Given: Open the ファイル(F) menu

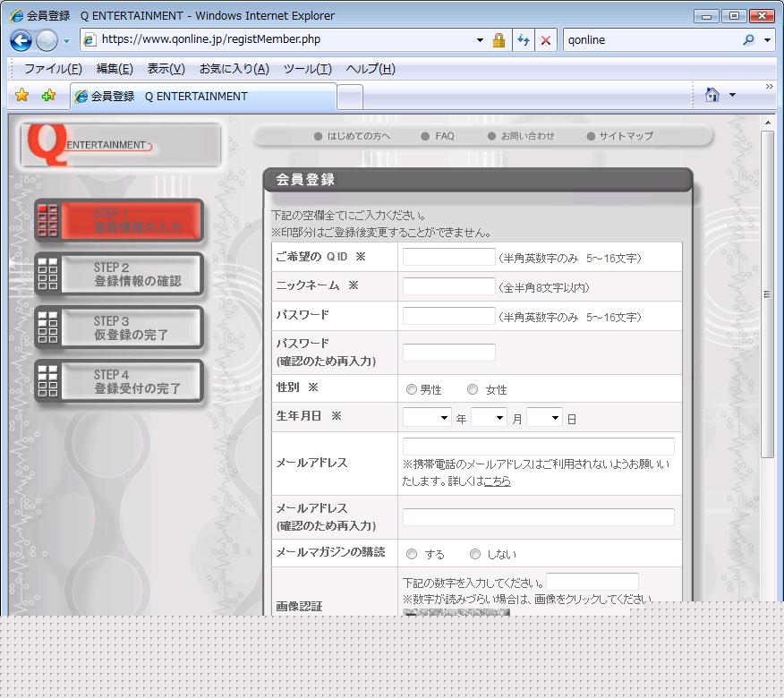Looking at the screenshot, I should click(x=53, y=69).
